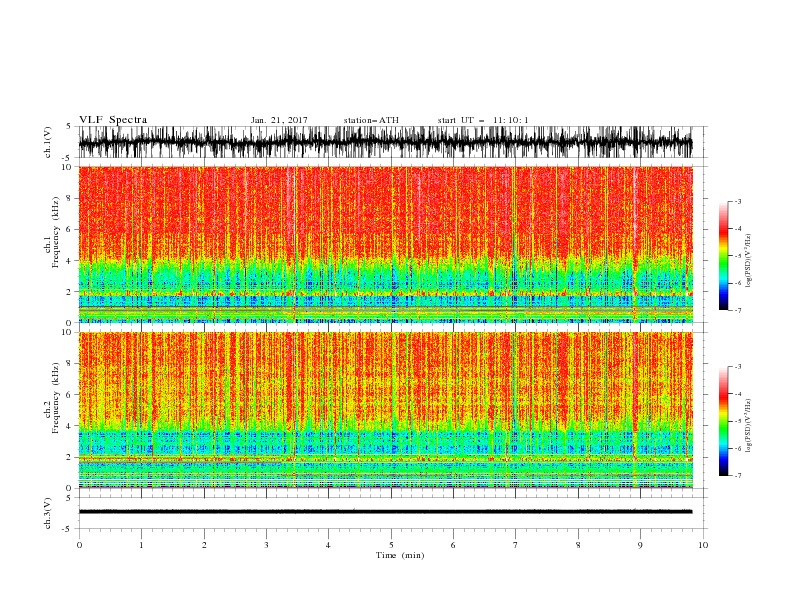Click the "-3" value on the ch.1 colorbar
This screenshot has width=792, height=612.
pos(738,201)
